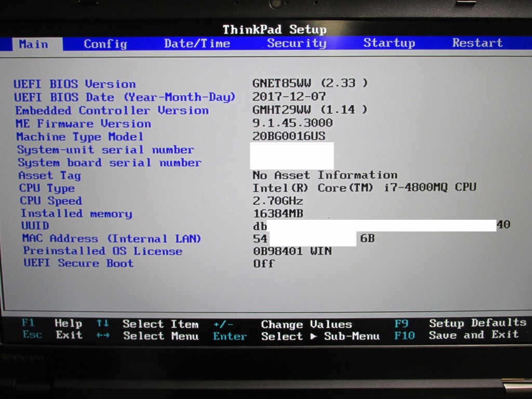The image size is (532, 399).
Task: Click the System-unit serial number label
Action: [105, 150]
